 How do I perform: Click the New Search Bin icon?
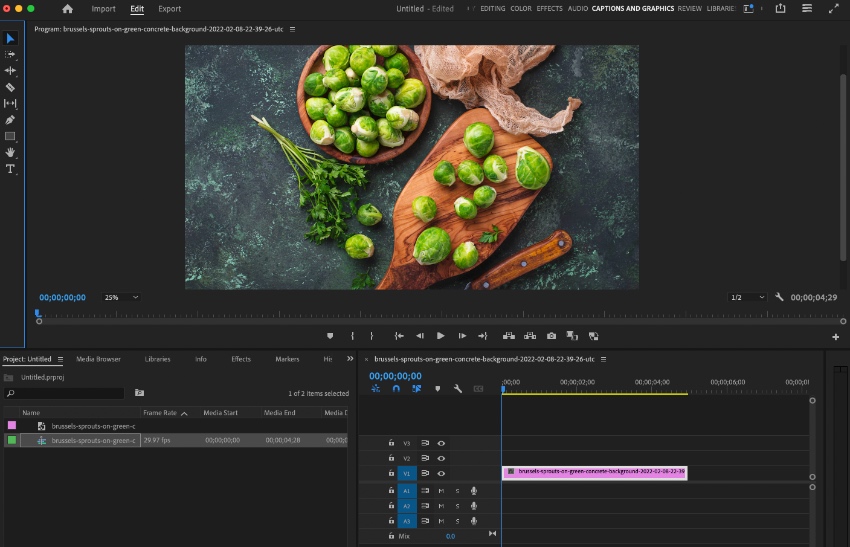[x=139, y=392]
